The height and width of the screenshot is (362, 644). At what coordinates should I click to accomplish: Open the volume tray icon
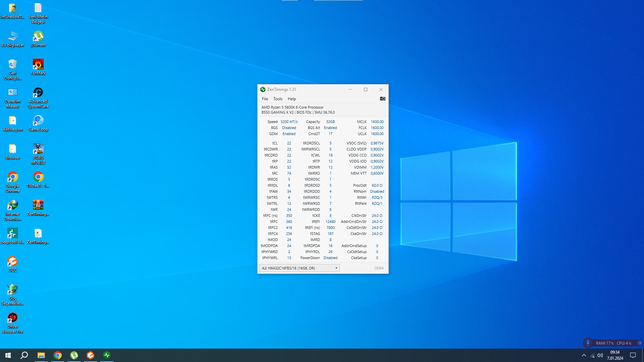600,355
